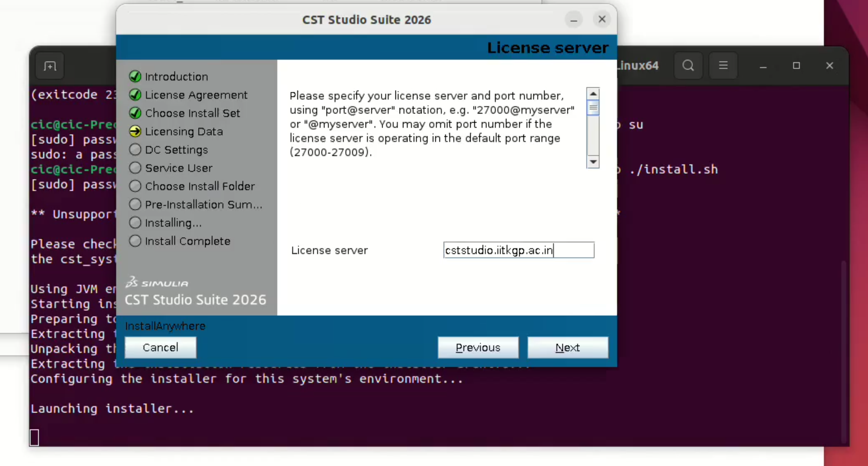The width and height of the screenshot is (868, 466).
Task: Click the License Agreement step checkmark icon
Action: [135, 94]
